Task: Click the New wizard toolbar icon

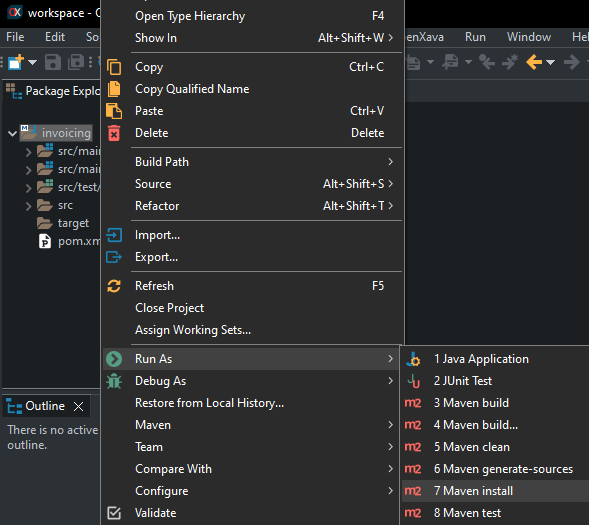Action: (16, 62)
